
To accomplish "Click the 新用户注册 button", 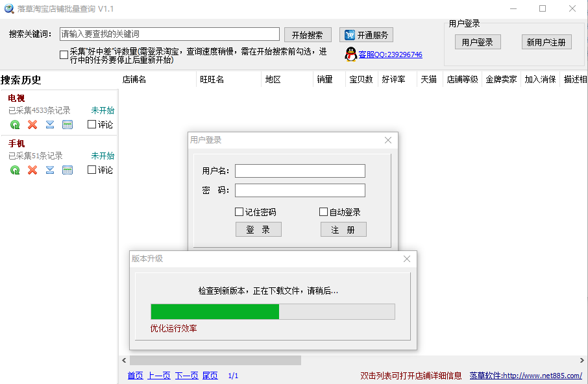I will tap(546, 42).
